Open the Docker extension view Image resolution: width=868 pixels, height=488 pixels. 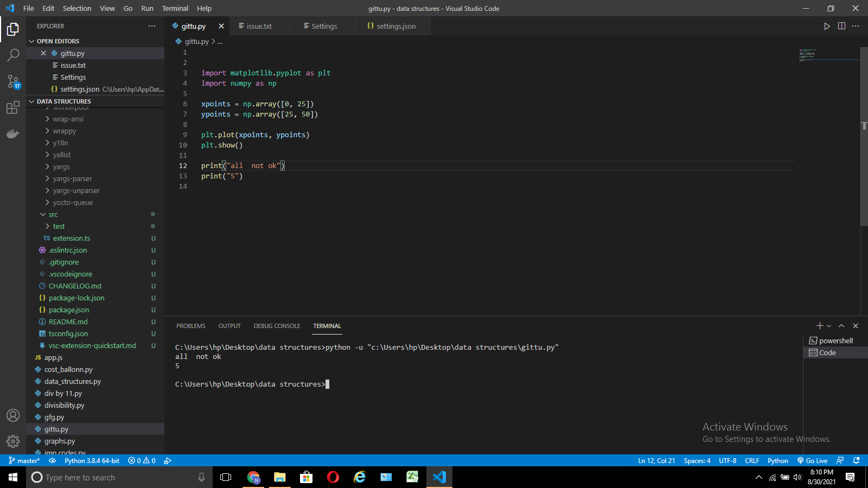(13, 133)
